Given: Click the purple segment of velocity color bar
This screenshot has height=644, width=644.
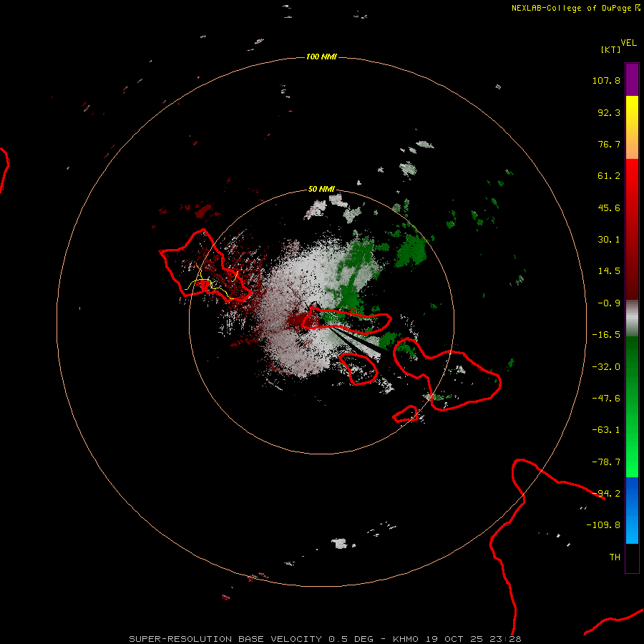Looking at the screenshot, I should click(632, 79).
